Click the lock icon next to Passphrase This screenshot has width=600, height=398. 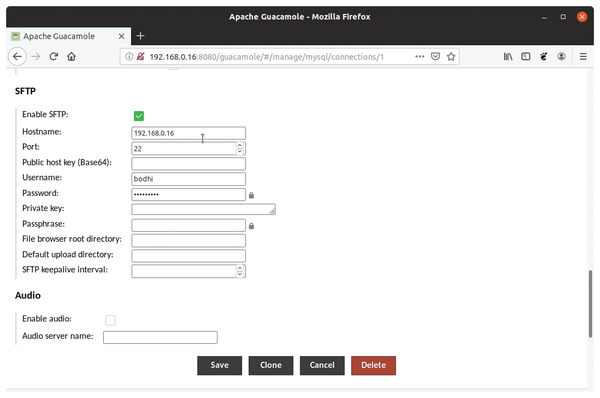[x=251, y=226]
